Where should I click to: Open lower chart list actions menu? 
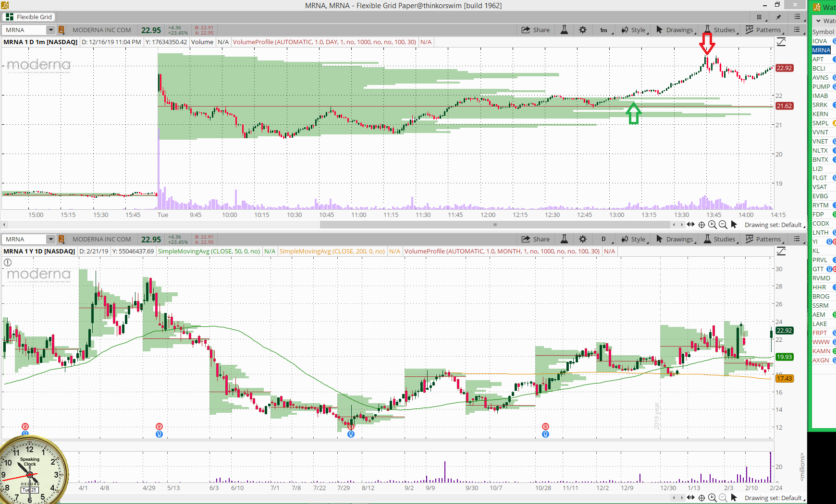pos(797,239)
